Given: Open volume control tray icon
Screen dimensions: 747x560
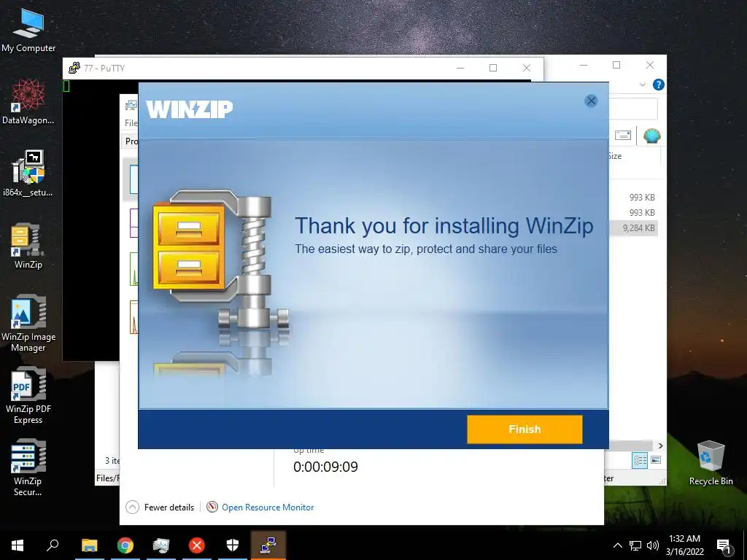Looking at the screenshot, I should click(653, 545).
